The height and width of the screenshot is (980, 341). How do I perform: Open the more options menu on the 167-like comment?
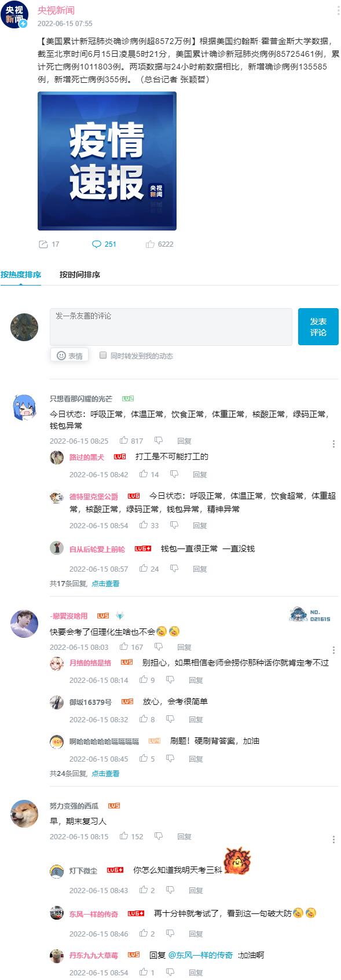click(x=333, y=650)
